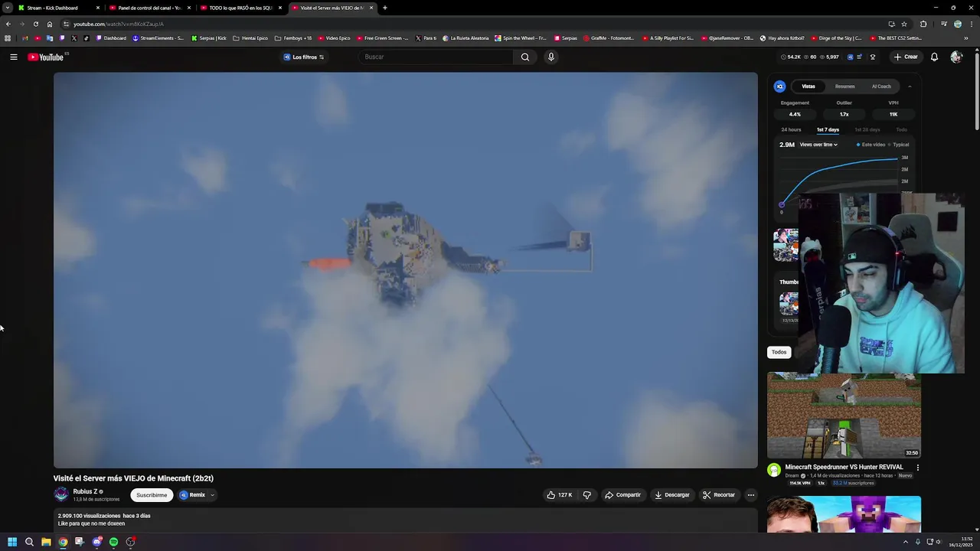Viewport: 980px width, 551px height.
Task: Open Minecraft Speedrunner VS Hunter REVIVAL title
Action: click(844, 467)
